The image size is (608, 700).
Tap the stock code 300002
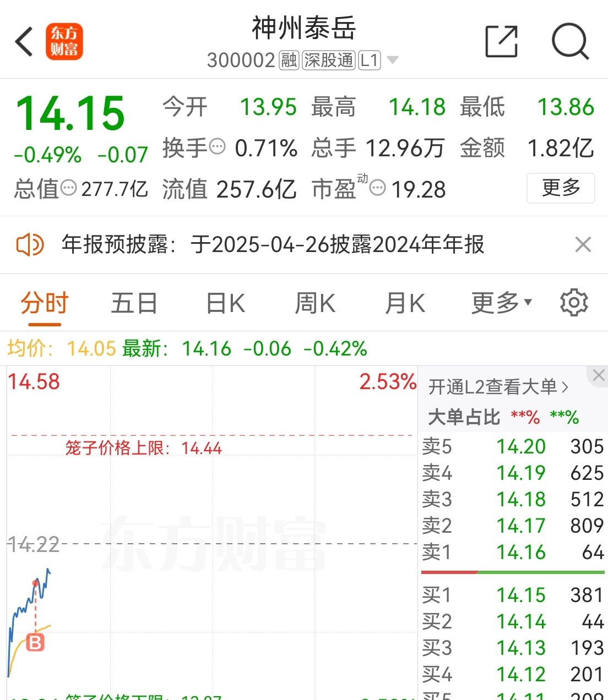tap(241, 60)
